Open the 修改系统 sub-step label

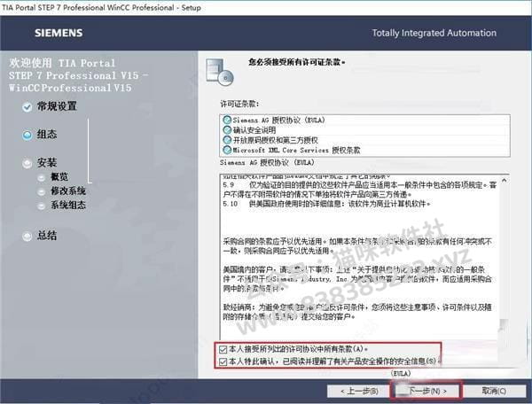pos(68,190)
